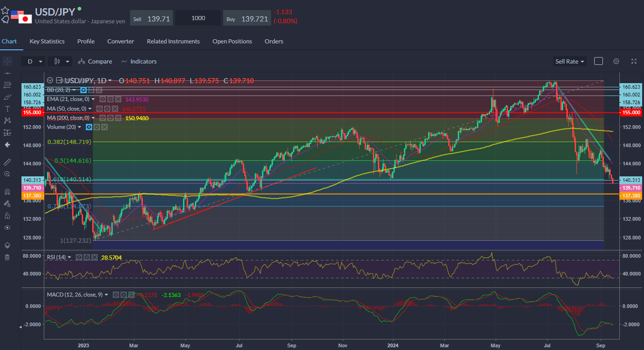Select the crosshair cursor tool
This screenshot has height=350, width=644.
(7, 61)
